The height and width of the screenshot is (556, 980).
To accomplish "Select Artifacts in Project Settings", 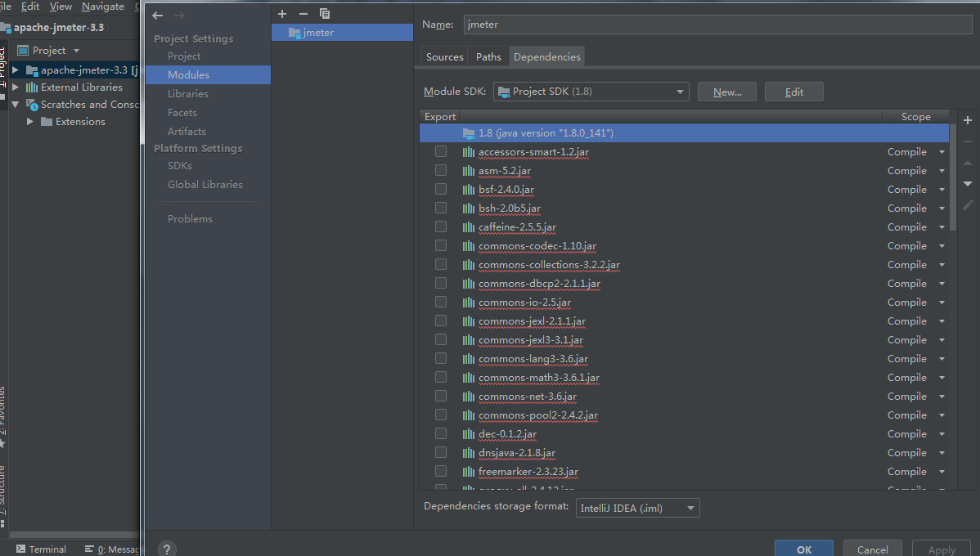I will coord(187,131).
